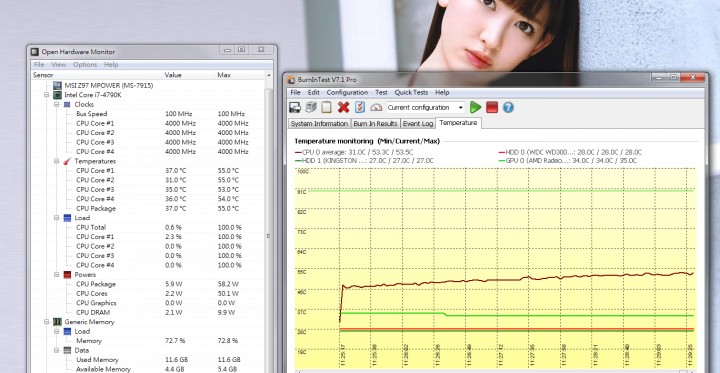Switch to the Event Log tab

(418, 124)
